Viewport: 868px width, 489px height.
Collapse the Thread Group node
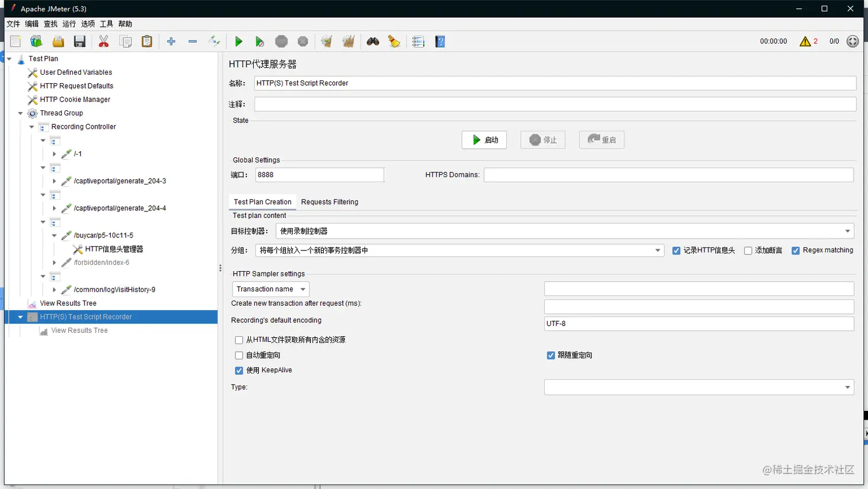coord(21,113)
